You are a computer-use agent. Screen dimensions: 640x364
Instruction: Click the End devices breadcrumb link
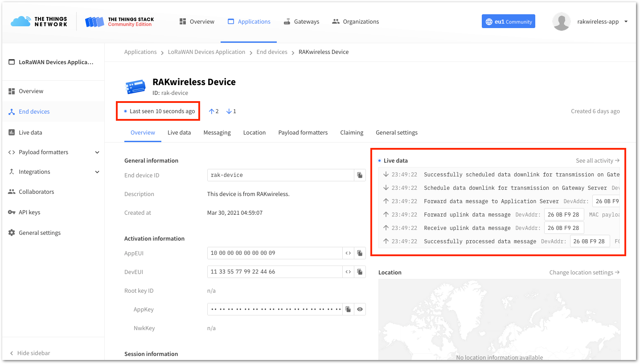click(x=272, y=52)
